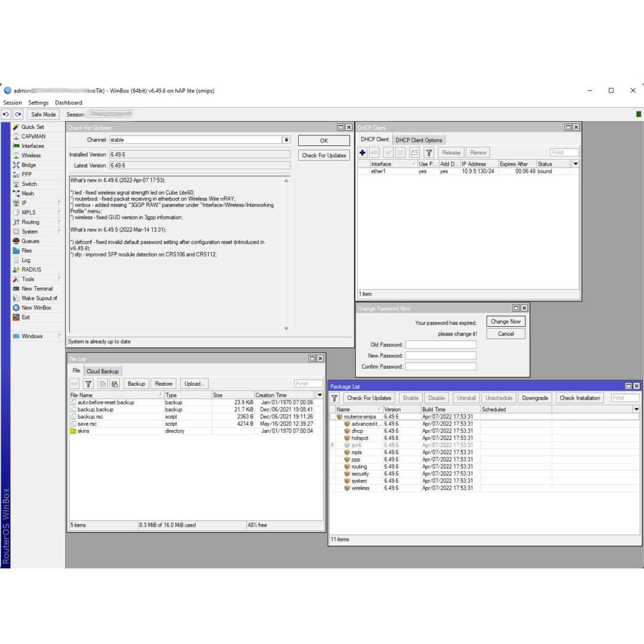Open the Queues section
The image size is (644, 644).
click(x=30, y=241)
